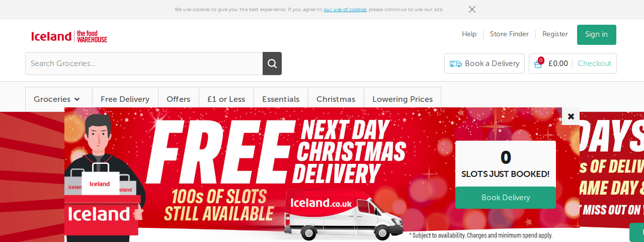This screenshot has height=242, width=644.
Task: Select the Offers menu item
Action: pyautogui.click(x=179, y=99)
